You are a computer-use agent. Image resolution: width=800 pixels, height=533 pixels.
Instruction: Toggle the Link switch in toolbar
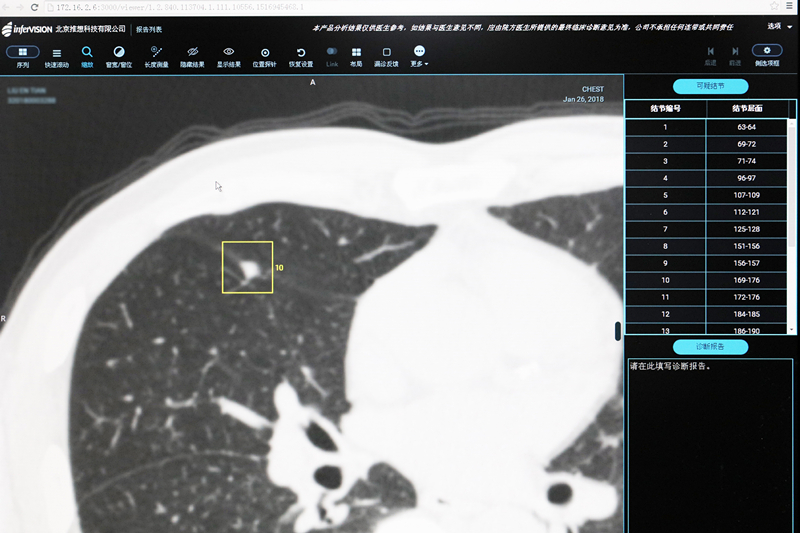pos(332,52)
